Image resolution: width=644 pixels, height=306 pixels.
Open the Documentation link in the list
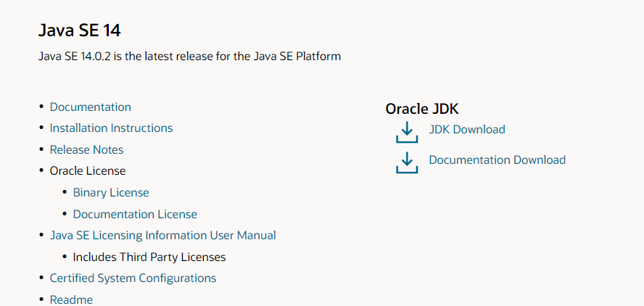(91, 107)
